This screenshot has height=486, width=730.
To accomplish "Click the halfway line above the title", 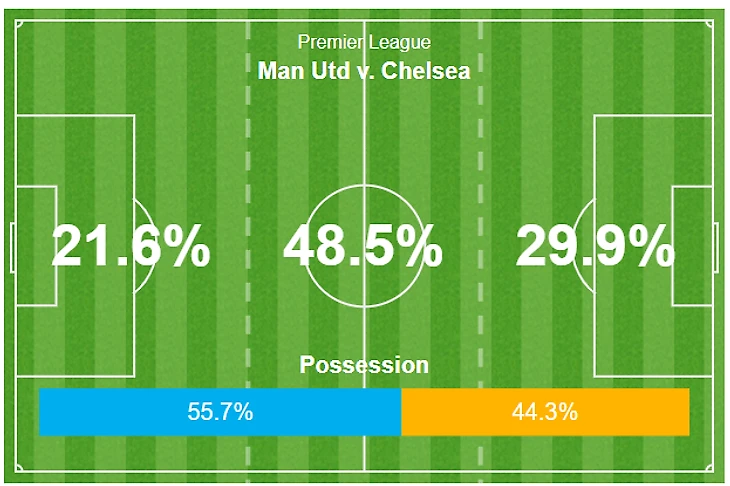I will click(364, 24).
